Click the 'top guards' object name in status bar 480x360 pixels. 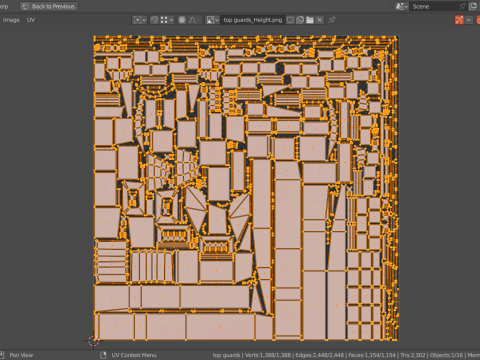[x=226, y=355]
